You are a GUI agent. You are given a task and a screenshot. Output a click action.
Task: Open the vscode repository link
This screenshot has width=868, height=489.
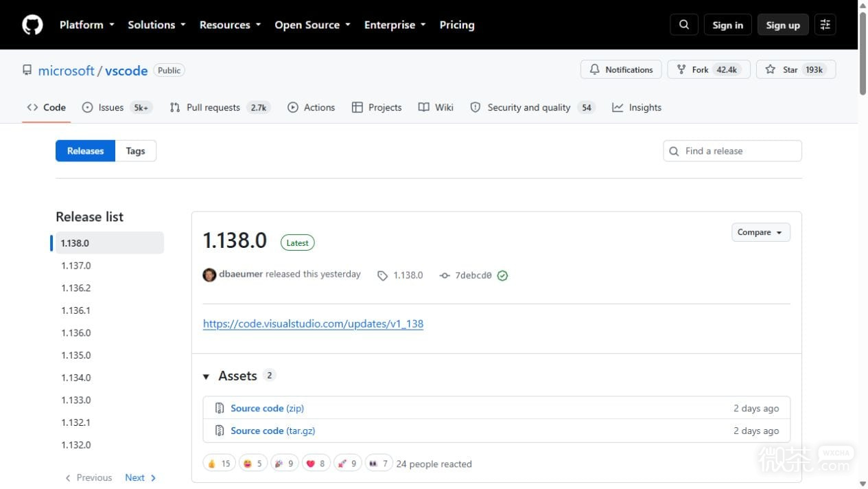(x=126, y=70)
